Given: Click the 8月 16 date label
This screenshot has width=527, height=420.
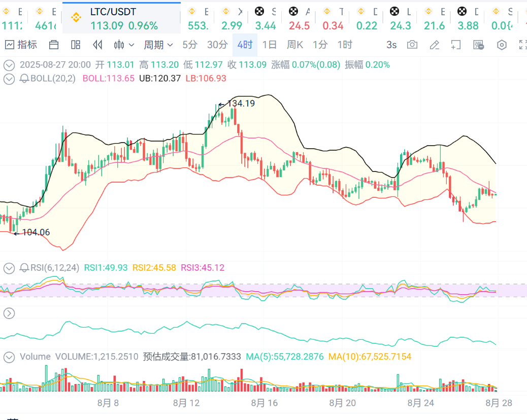Looking at the screenshot, I should point(264,403).
